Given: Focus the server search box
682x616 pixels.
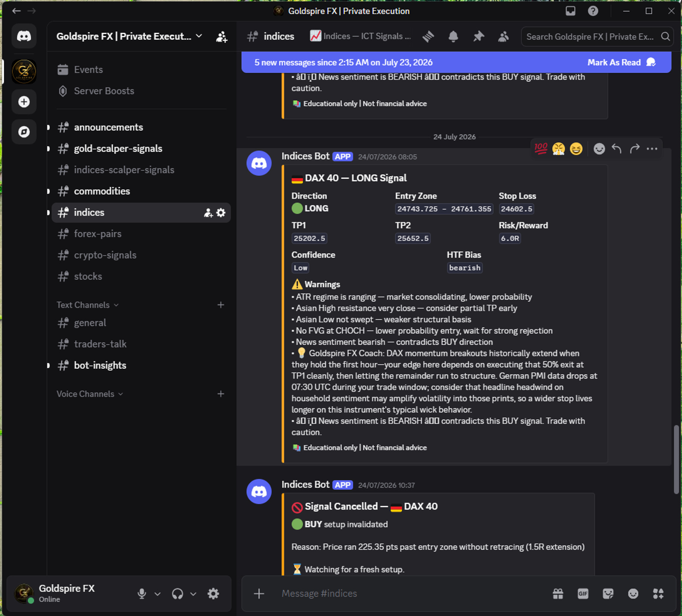Looking at the screenshot, I should point(597,37).
